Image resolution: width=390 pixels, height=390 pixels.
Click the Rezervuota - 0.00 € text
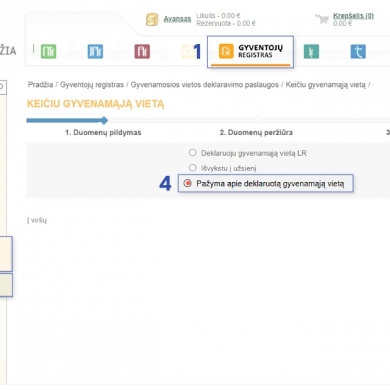pos(226,23)
